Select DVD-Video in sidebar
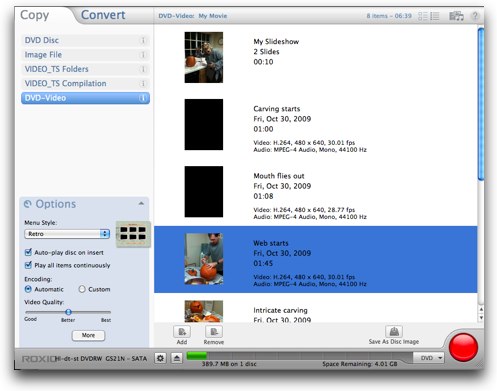This screenshot has width=497, height=391. [85, 98]
